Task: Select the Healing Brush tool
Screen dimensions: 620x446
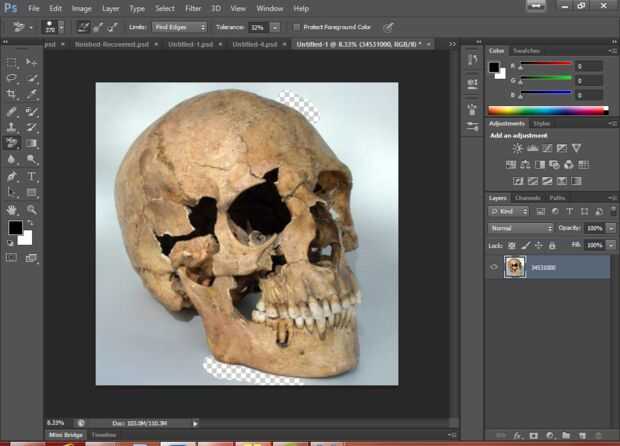Action: coord(11,111)
